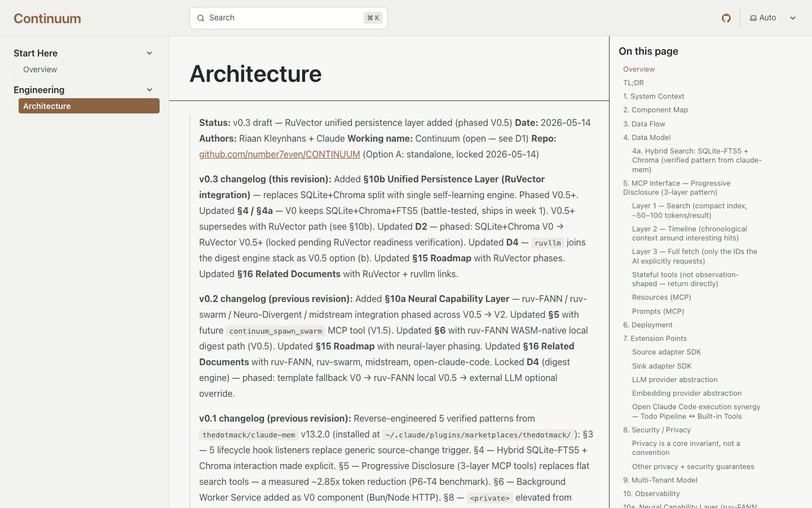The width and height of the screenshot is (812, 508).
Task: Jump to 4a. Hybrid Search section
Action: 697,160
